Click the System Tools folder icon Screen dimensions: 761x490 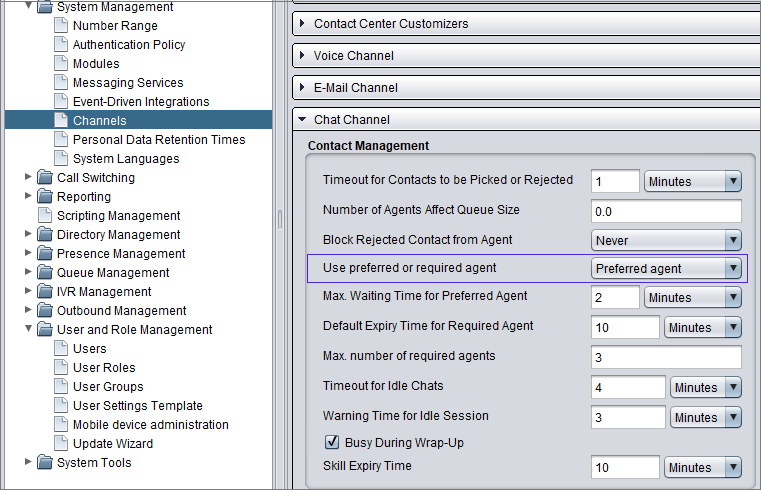pos(45,462)
